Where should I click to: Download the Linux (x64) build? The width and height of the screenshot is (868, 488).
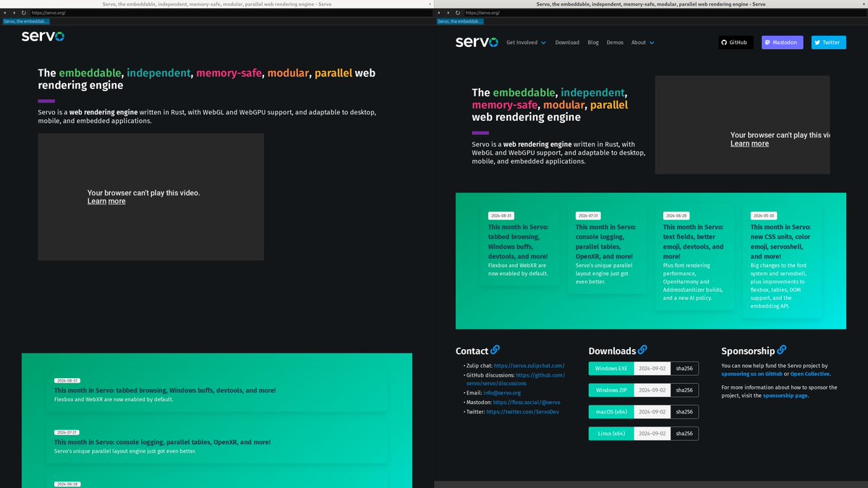coord(611,434)
